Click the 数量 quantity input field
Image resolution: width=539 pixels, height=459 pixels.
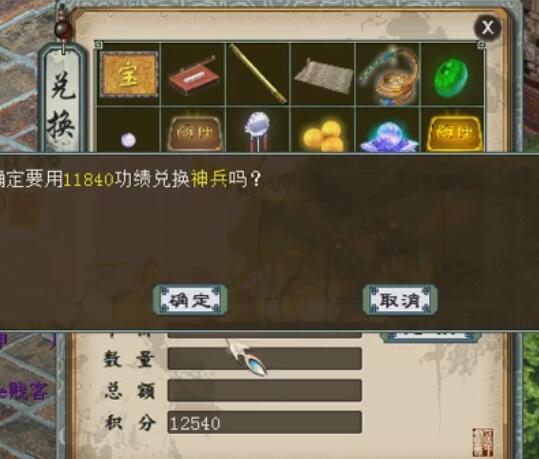click(x=265, y=359)
